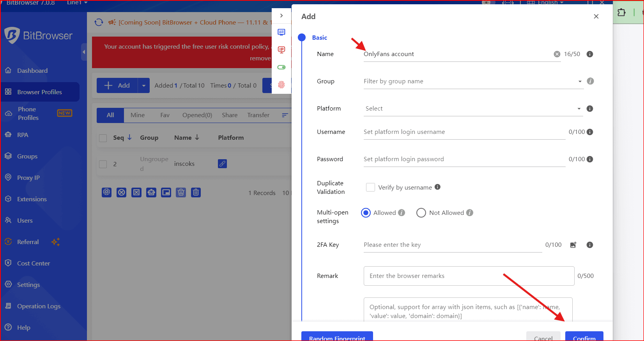This screenshot has height=341, width=644.
Task: Collapse the side panel chevron arrow
Action: click(x=281, y=16)
